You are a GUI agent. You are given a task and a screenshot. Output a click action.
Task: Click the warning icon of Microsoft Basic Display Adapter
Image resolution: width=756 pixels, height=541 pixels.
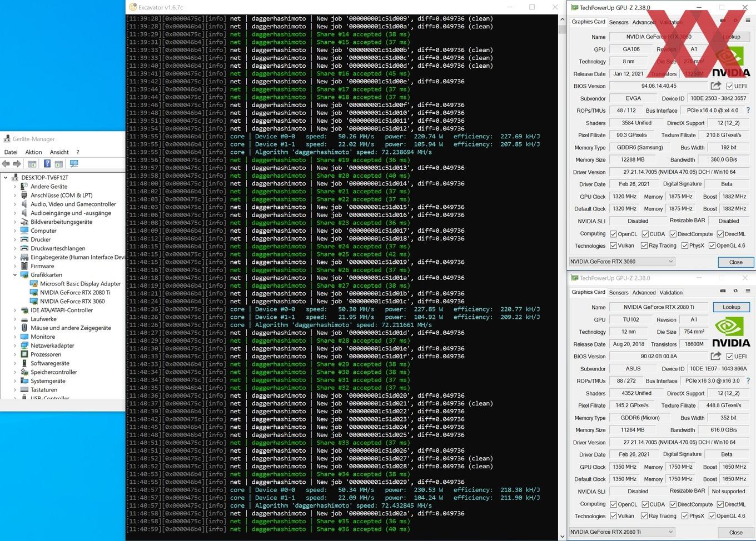(x=34, y=284)
